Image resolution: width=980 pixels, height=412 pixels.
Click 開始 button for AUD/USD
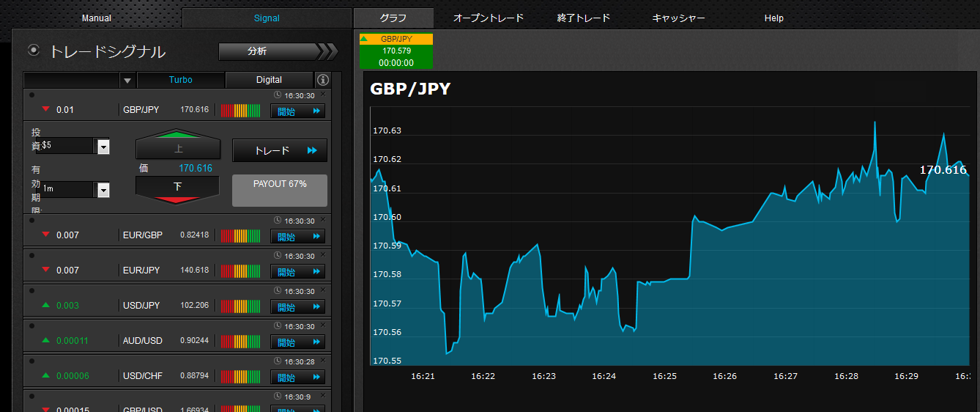click(298, 342)
